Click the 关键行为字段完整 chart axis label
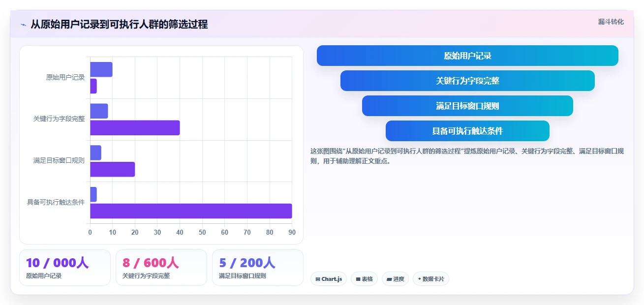644x305 pixels. coord(59,119)
